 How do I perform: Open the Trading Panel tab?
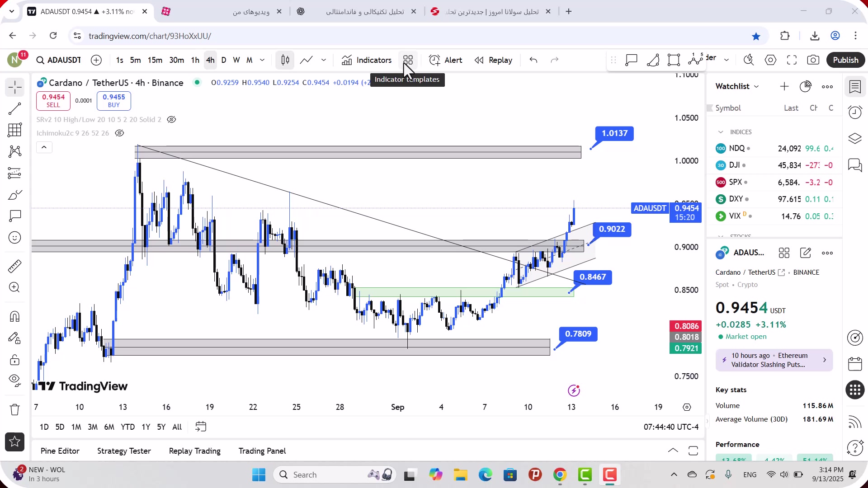click(x=262, y=451)
